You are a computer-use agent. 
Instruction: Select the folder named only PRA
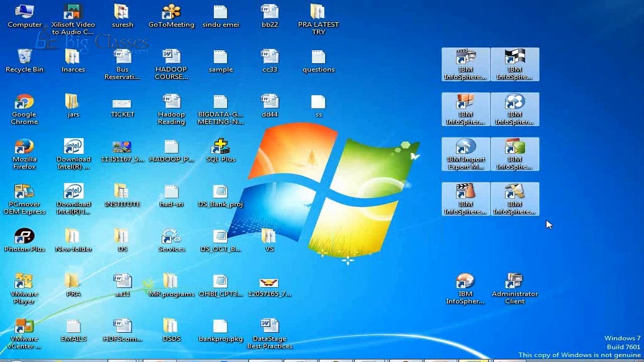point(73,285)
